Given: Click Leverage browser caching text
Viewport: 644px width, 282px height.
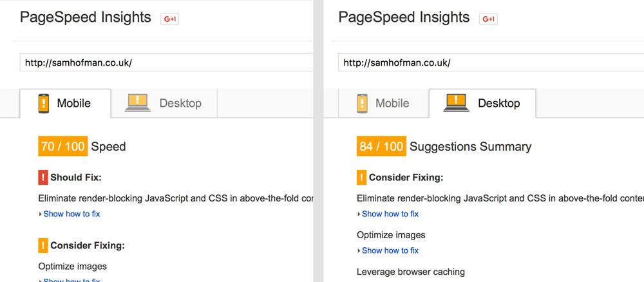Looking at the screenshot, I should tap(411, 272).
